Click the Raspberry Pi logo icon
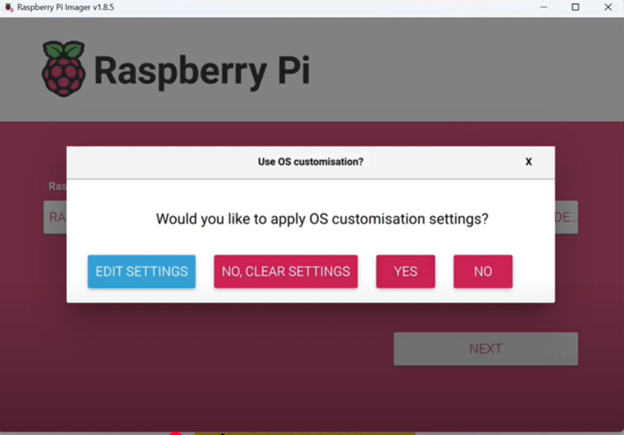624x435 pixels. point(64,68)
